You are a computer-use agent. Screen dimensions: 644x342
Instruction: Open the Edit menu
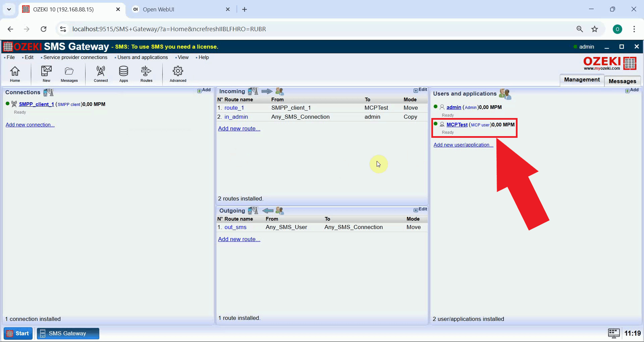pos(29,57)
